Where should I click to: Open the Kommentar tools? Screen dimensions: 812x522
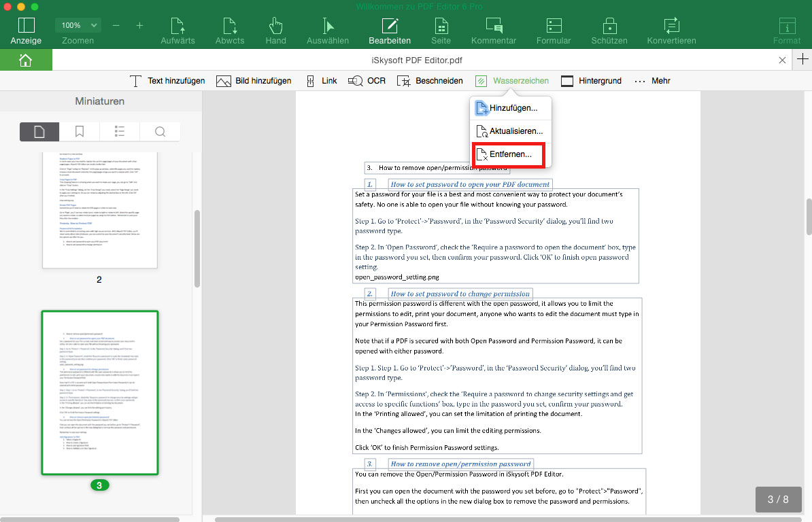coord(494,31)
